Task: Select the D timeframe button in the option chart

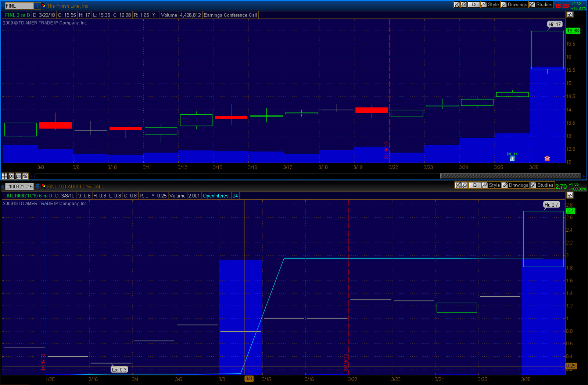Action: (x=475, y=185)
